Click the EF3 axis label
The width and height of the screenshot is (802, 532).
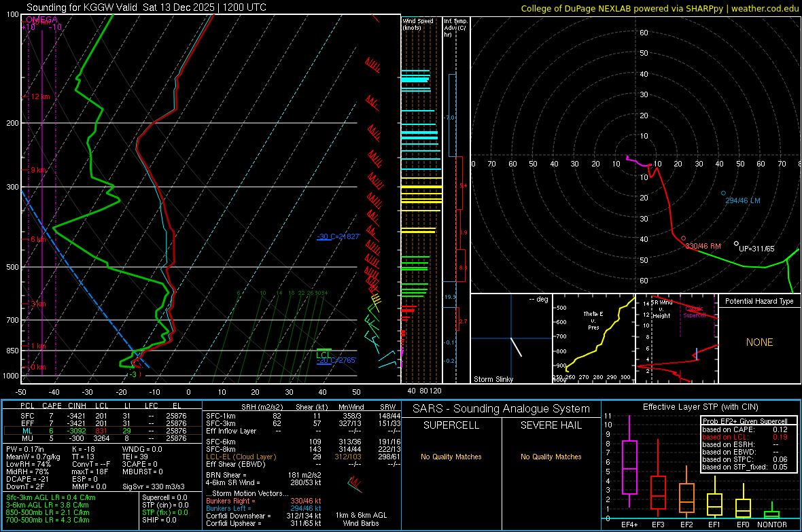point(658,525)
